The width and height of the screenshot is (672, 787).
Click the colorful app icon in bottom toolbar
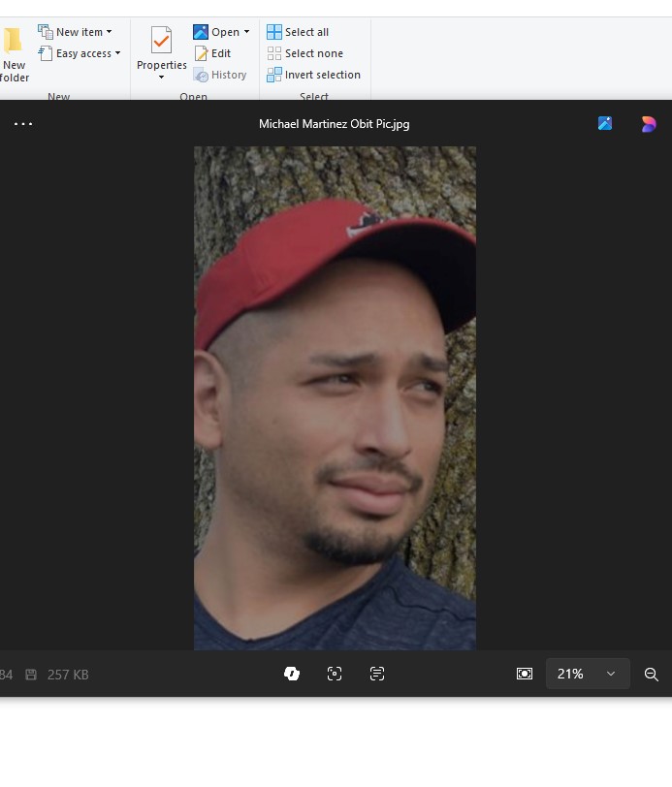292,674
